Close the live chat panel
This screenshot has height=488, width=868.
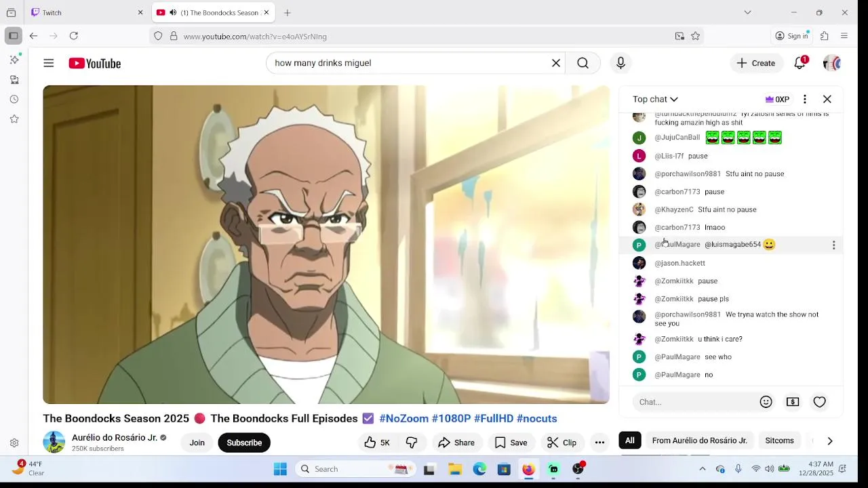point(827,99)
